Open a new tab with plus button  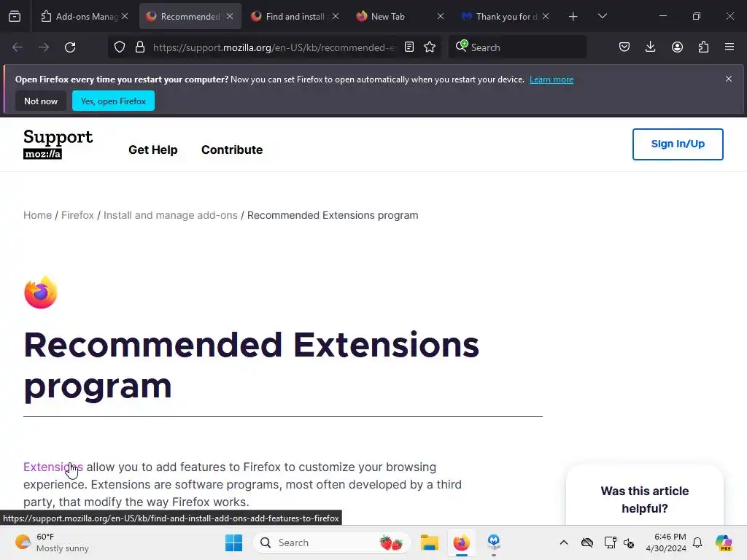click(x=573, y=17)
